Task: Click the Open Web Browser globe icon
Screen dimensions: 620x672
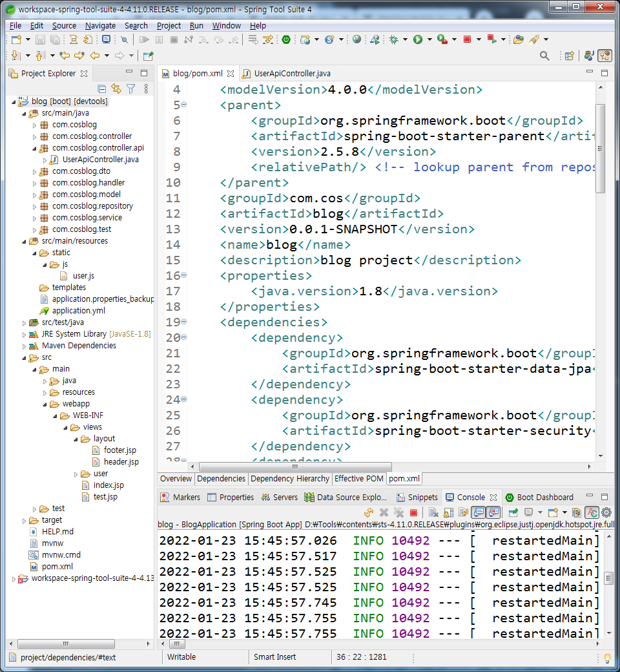Action: [x=356, y=40]
